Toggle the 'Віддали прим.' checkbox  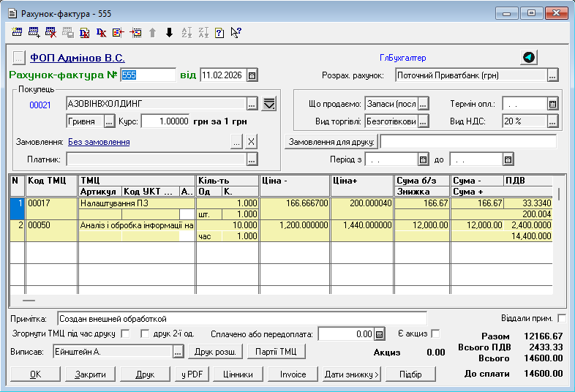click(x=561, y=318)
